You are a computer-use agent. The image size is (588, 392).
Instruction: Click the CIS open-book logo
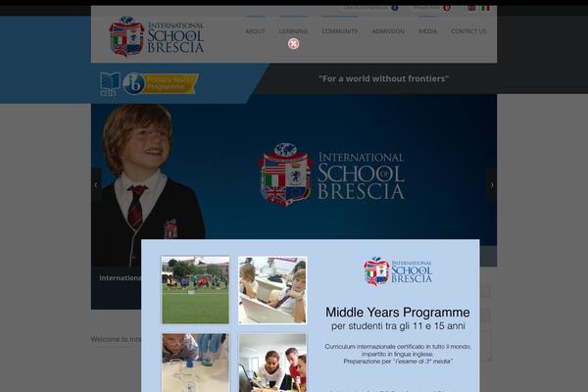pyautogui.click(x=110, y=84)
